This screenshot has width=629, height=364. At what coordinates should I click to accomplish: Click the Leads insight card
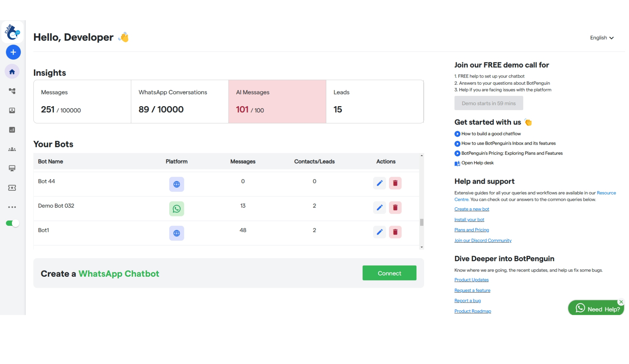[375, 101]
